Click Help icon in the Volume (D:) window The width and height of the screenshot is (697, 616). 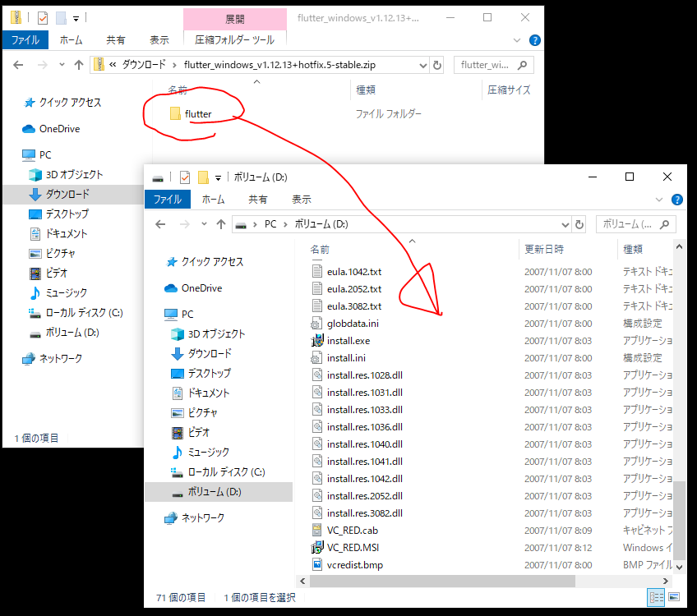[676, 200]
